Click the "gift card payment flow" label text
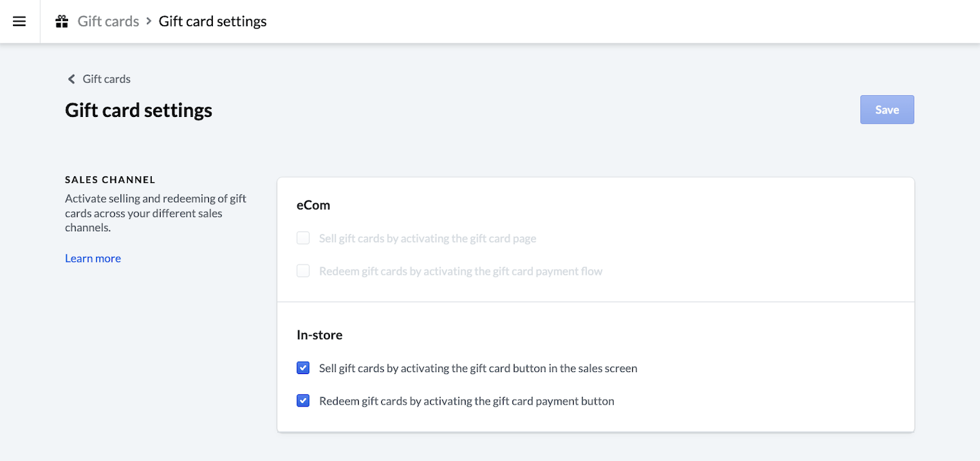980x461 pixels. pyautogui.click(x=461, y=271)
